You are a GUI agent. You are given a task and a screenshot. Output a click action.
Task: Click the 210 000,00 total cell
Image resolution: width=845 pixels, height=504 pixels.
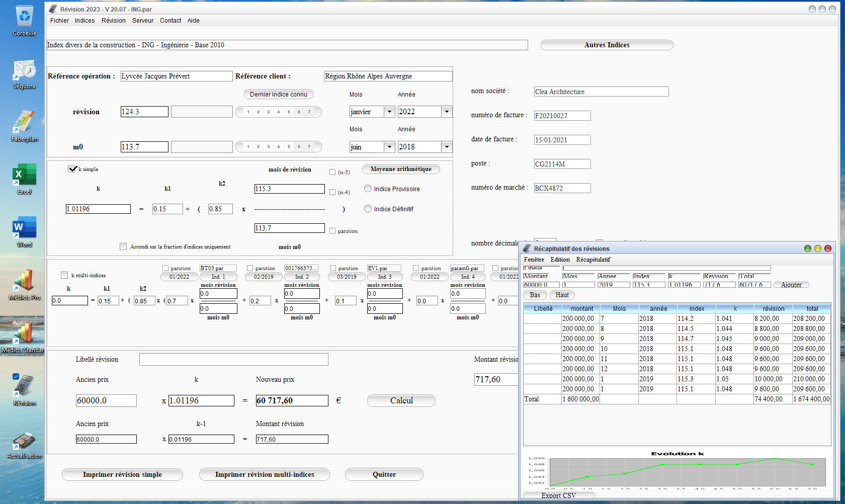pos(811,379)
